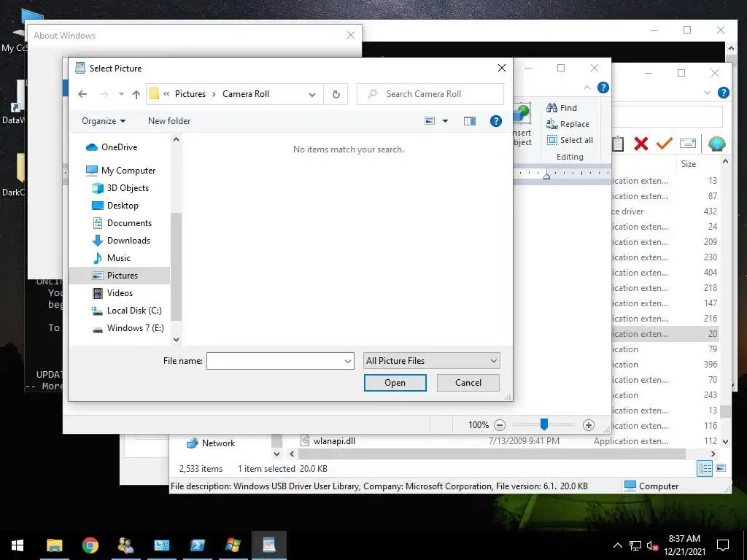Switch Explorer to details view icon

(x=705, y=468)
